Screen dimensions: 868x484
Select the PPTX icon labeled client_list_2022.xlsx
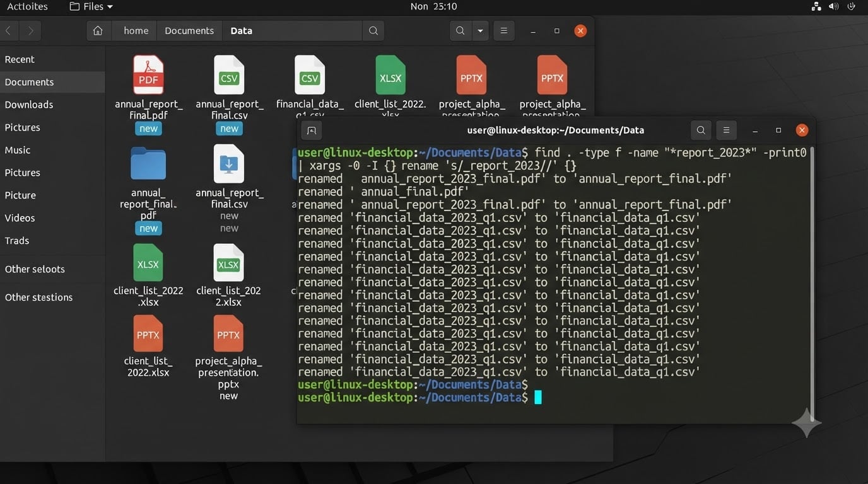[148, 334]
